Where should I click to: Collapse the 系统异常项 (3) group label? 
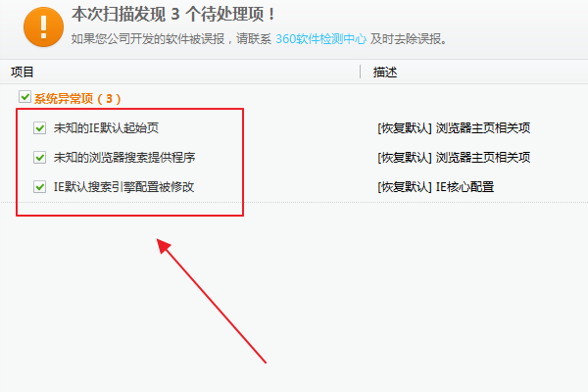pyautogui.click(x=77, y=99)
